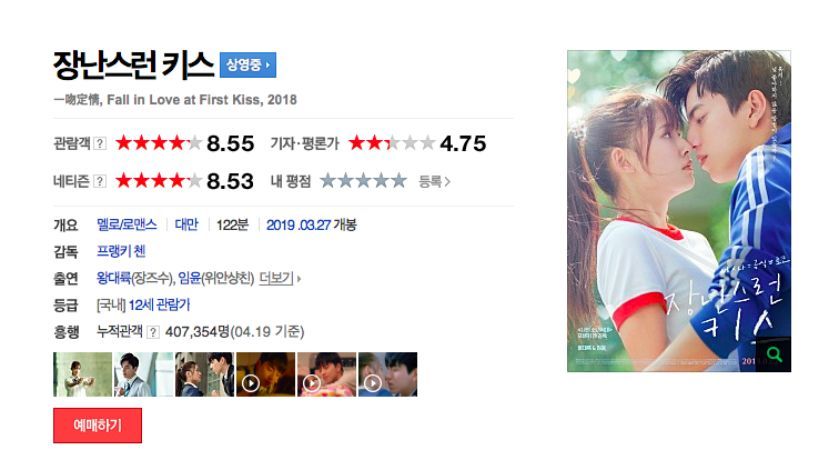Open the 2019.03.27 release date link
The height and width of the screenshot is (460, 829).
(x=299, y=225)
